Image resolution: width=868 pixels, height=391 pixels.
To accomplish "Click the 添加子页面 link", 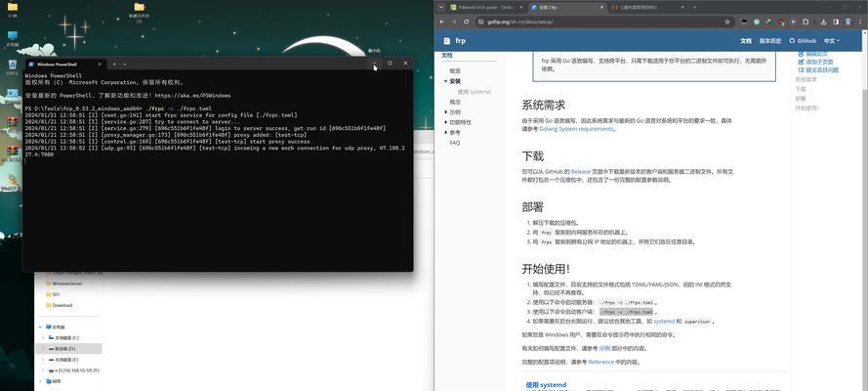I will [815, 62].
